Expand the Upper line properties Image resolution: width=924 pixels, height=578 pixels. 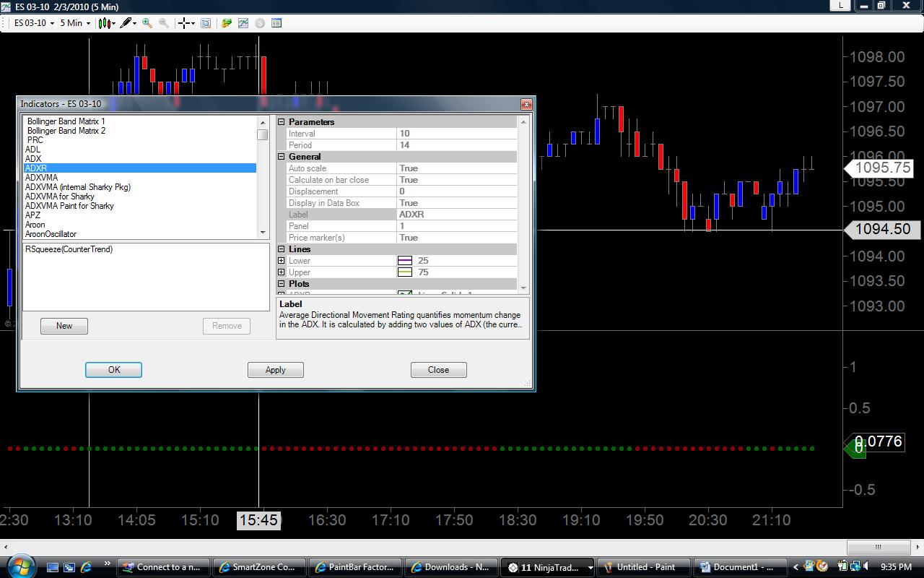tap(282, 272)
